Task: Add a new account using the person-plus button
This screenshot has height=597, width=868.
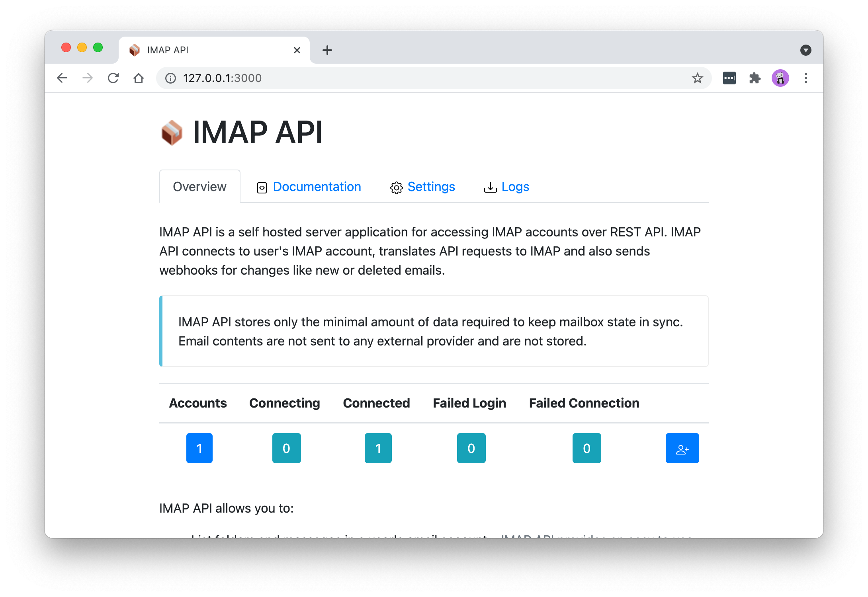Action: click(682, 448)
